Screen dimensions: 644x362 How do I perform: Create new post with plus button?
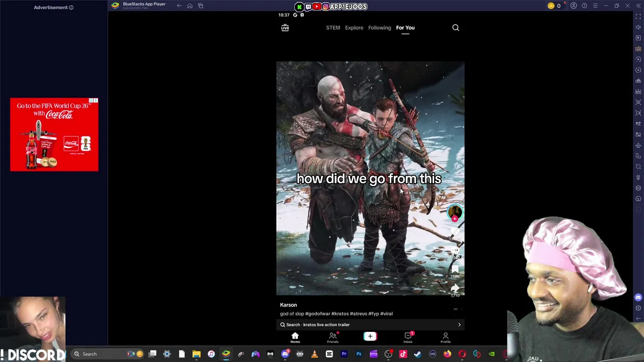pos(370,336)
